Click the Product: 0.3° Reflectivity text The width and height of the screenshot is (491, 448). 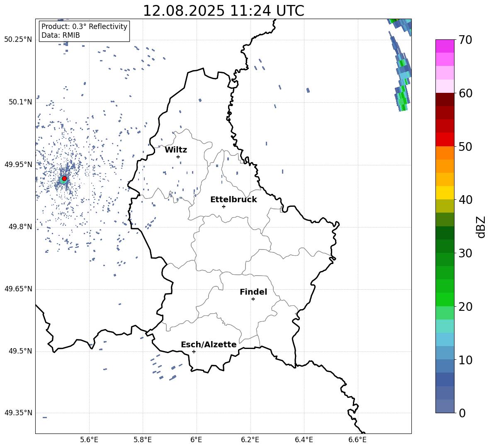pyautogui.click(x=84, y=26)
